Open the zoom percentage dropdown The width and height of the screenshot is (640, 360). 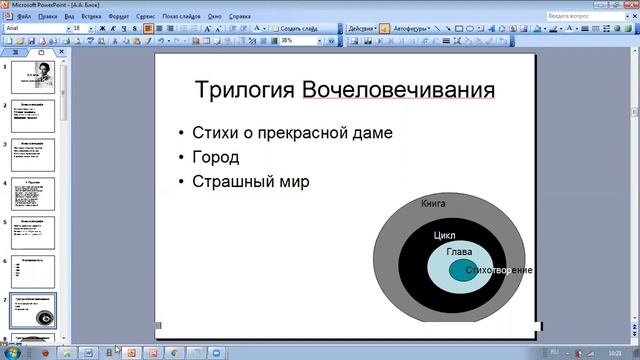[320, 41]
